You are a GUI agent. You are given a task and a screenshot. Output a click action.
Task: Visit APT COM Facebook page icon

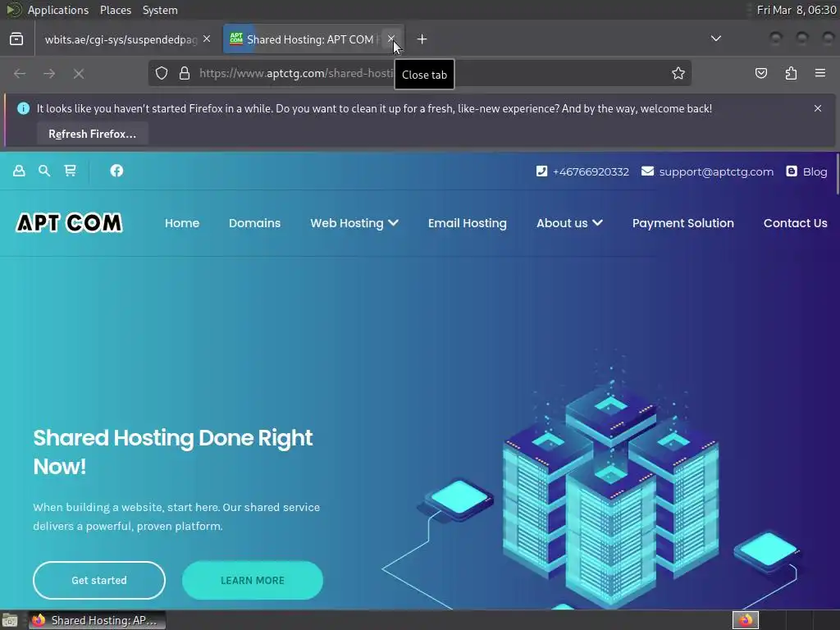click(116, 171)
